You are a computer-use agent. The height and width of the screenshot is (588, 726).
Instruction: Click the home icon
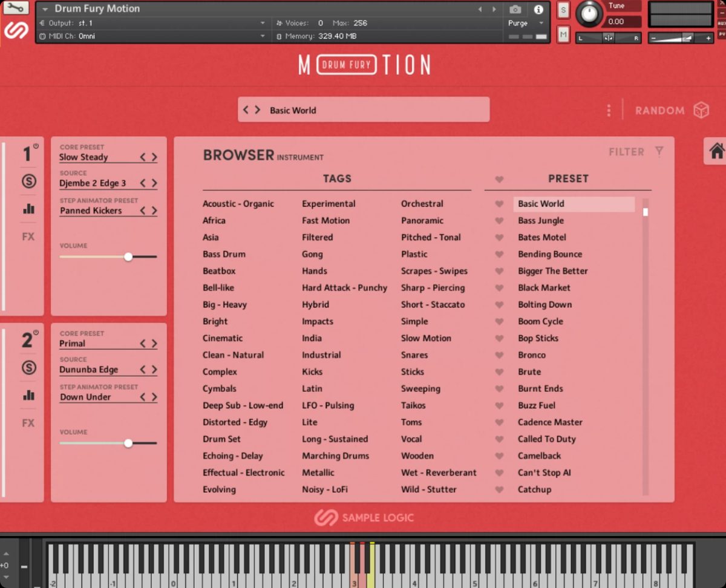[717, 151]
